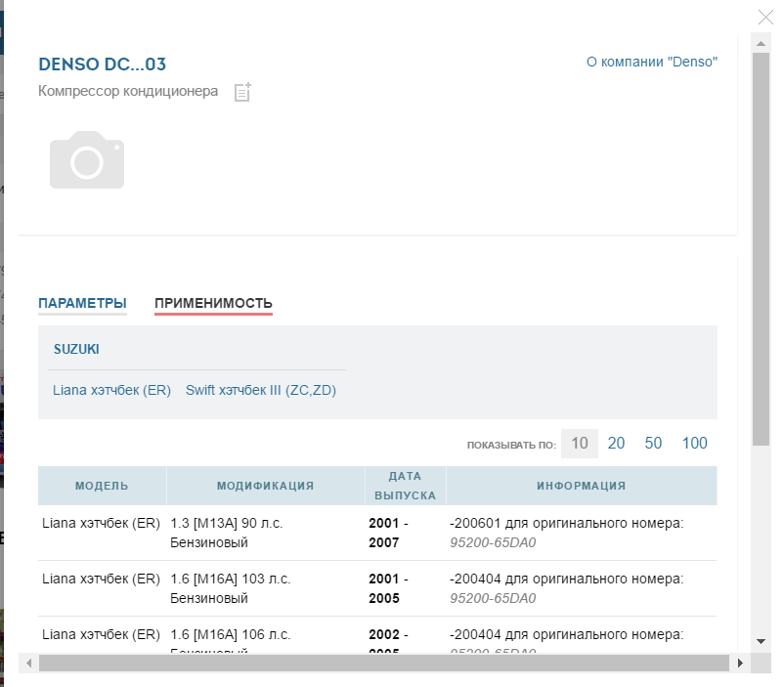Screen dimensions: 784x687
Task: Select the SUZUKI brand heading
Action: pos(76,349)
